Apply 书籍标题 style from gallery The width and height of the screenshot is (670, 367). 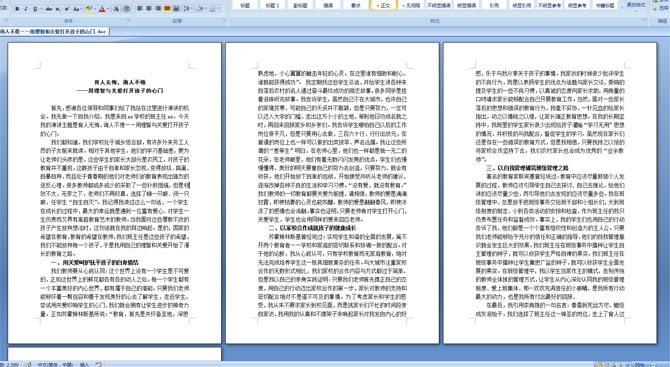pos(605,5)
